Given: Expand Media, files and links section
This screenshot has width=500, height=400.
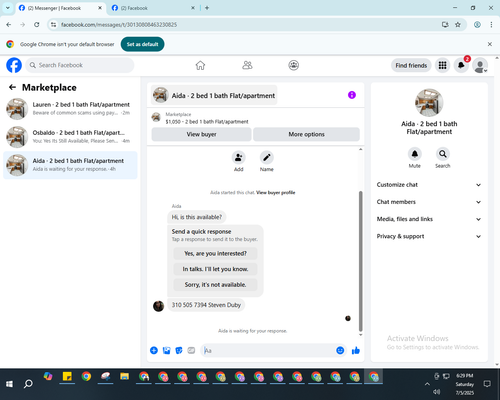Looking at the screenshot, I should pyautogui.click(x=429, y=219).
